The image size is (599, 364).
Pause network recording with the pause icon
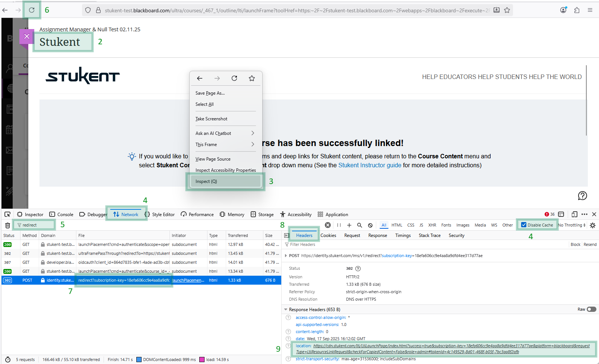pyautogui.click(x=339, y=225)
